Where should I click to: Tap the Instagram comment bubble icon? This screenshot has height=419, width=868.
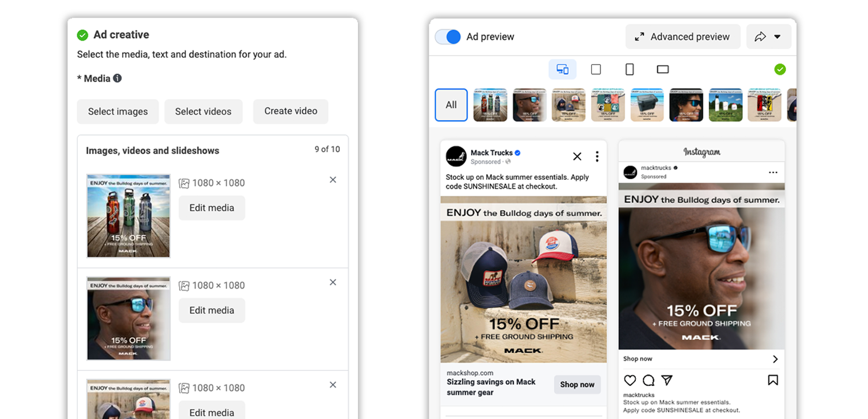point(648,380)
